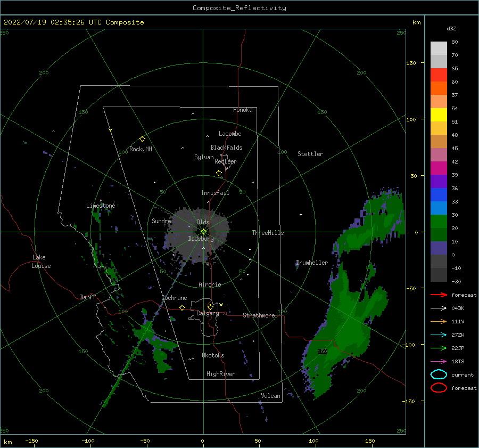Pick the purple 36-39 dBZ swatch
Screen dimensions: 479x448
pos(439,182)
